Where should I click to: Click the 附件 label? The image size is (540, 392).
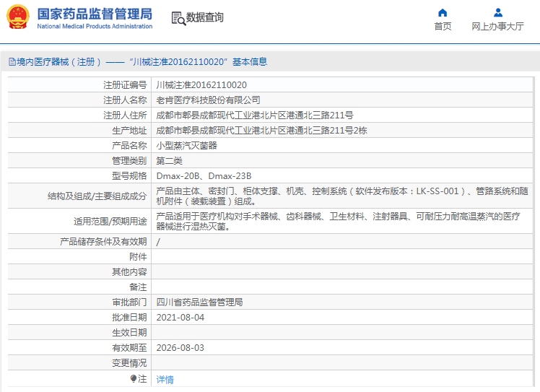coord(138,257)
